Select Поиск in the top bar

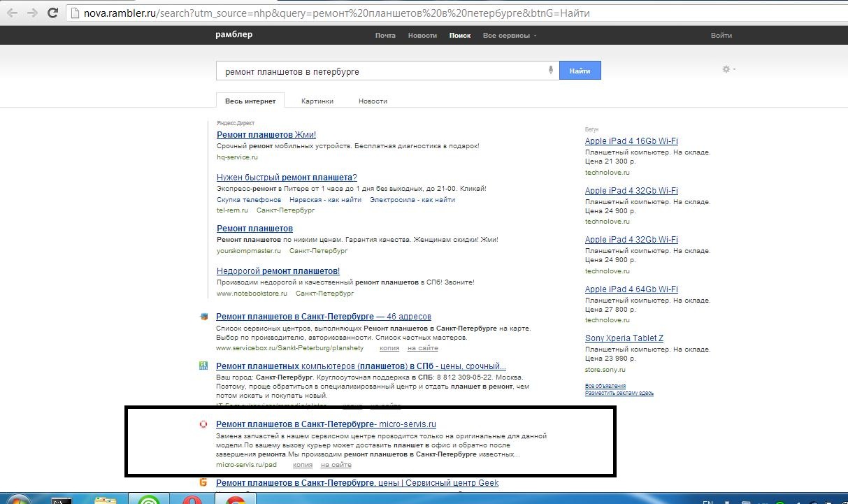click(x=460, y=36)
